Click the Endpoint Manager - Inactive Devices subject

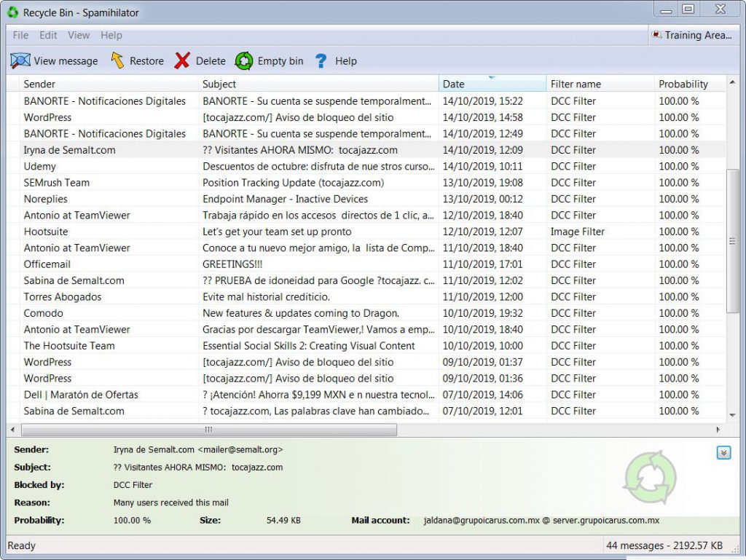(285, 200)
